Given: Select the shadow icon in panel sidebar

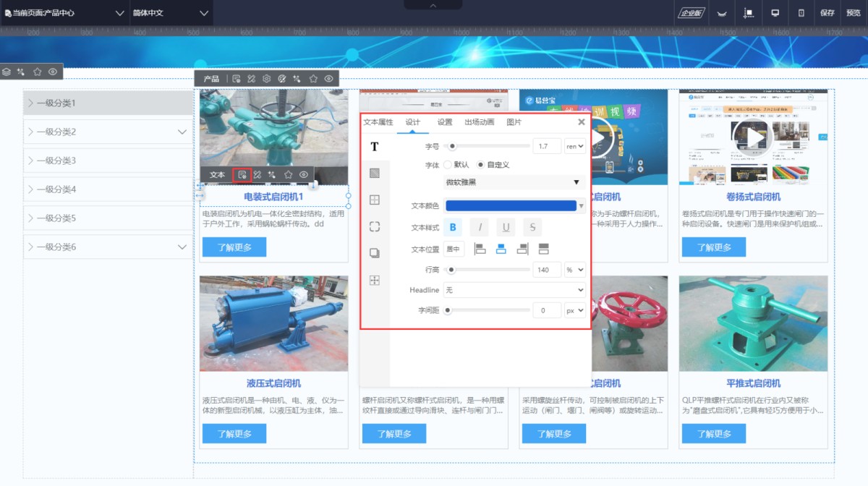Looking at the screenshot, I should [375, 253].
